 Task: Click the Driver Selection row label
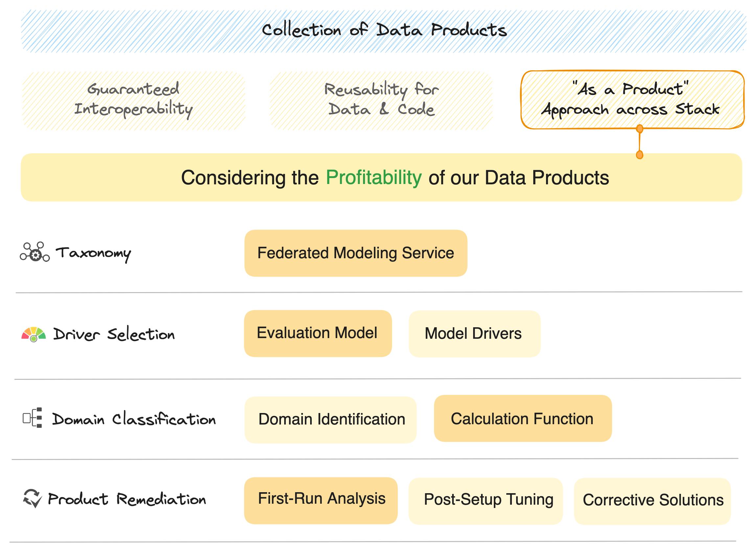pos(114,334)
